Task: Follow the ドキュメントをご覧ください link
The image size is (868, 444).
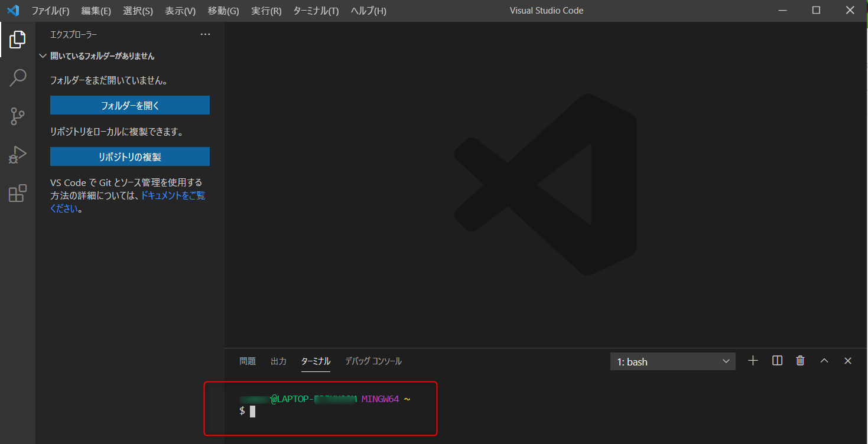Action: [173, 195]
